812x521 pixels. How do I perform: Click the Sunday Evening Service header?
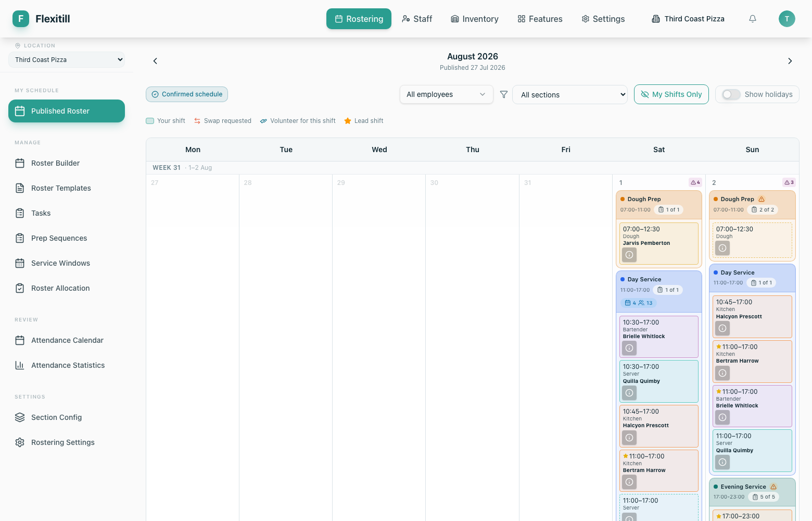point(752,492)
